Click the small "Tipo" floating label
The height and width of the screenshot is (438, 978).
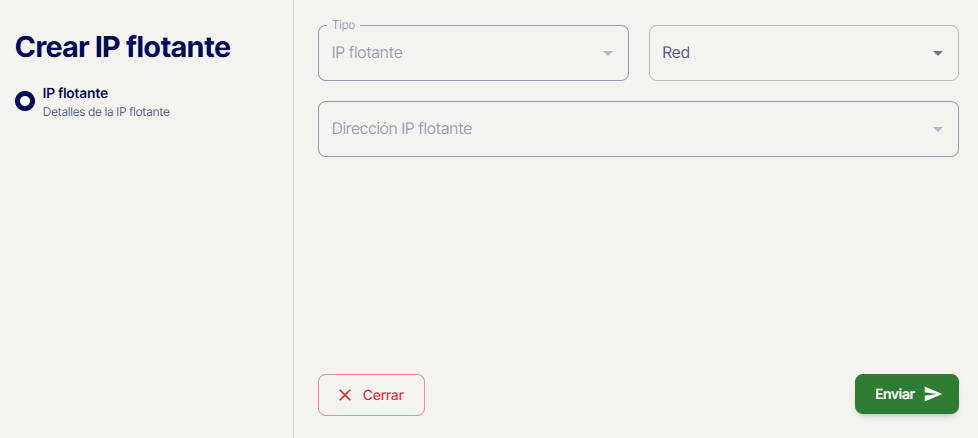[343, 25]
